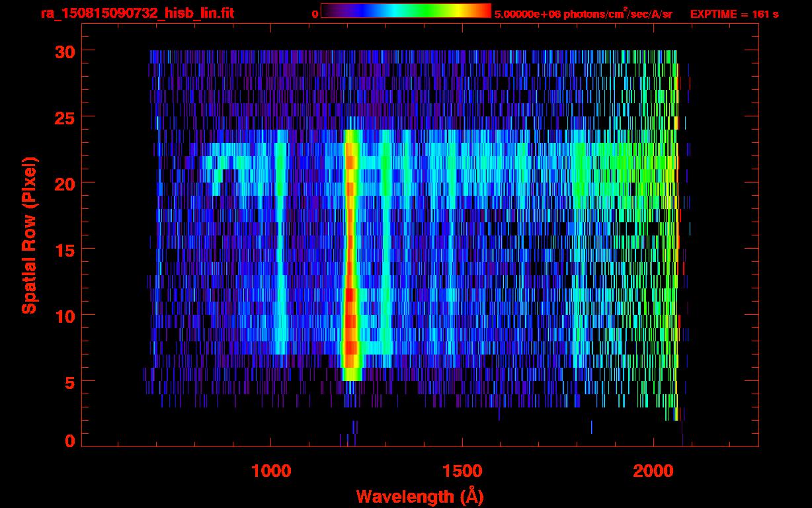Click the 5.00000e+06 photons/cm²/sec/A/sr label
This screenshot has height=508, width=812.
(x=583, y=13)
